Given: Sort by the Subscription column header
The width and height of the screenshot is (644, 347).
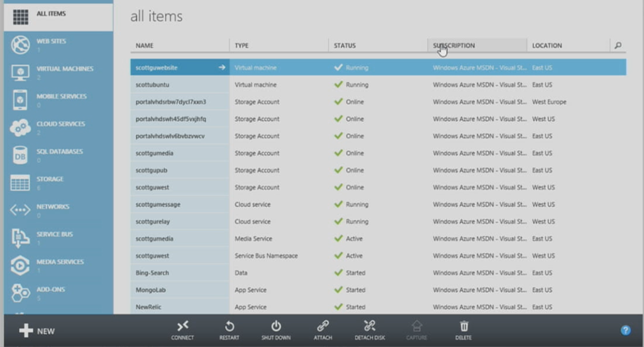Looking at the screenshot, I should click(454, 46).
